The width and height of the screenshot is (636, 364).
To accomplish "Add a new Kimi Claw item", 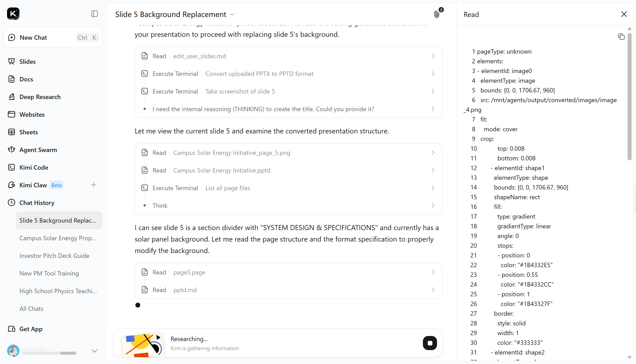I will coord(94,185).
